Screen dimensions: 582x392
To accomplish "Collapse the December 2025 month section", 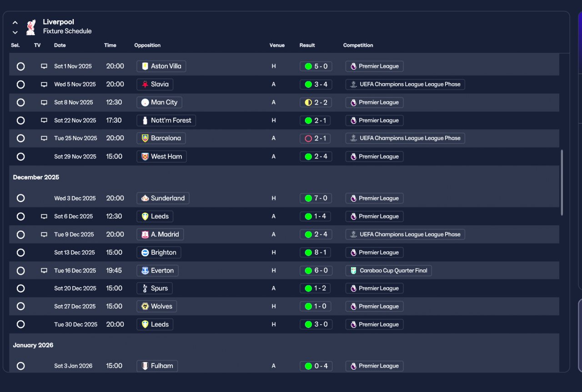I will (x=36, y=177).
